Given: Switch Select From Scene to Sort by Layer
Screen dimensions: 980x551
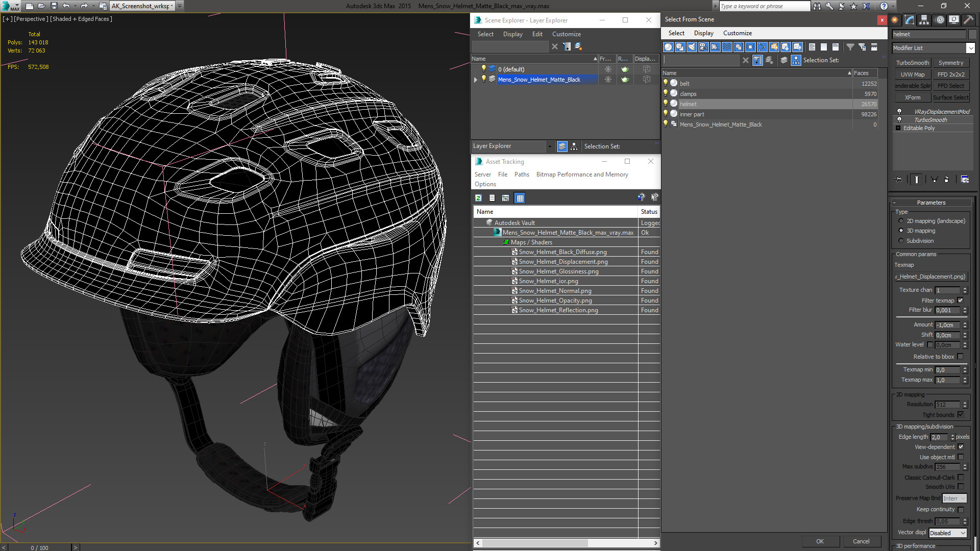Looking at the screenshot, I should click(x=784, y=60).
